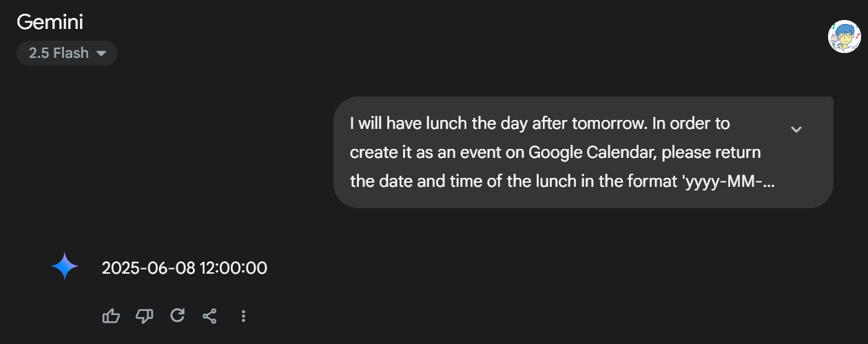Click the user prompt message bubble

[x=583, y=152]
